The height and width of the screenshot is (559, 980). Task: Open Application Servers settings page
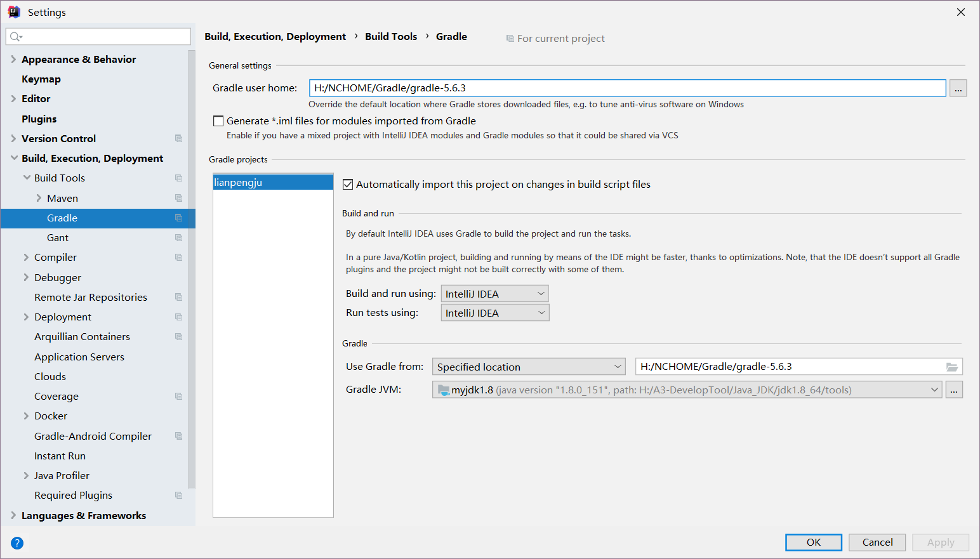79,357
